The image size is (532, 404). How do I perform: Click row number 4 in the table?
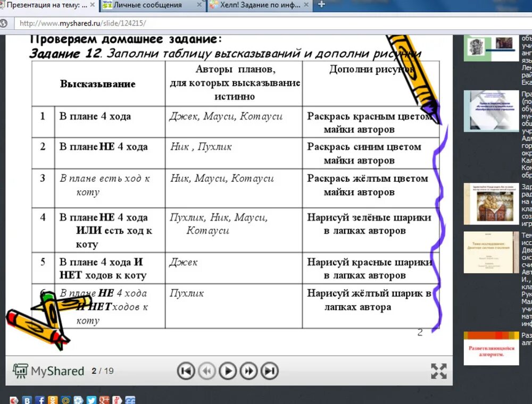43,217
